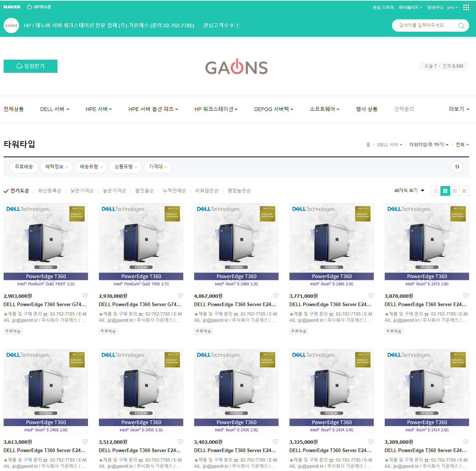This screenshot has width=476, height=471.
Task: Expand the HPE 서버 옵션 파츠 menu
Action: pyautogui.click(x=153, y=109)
